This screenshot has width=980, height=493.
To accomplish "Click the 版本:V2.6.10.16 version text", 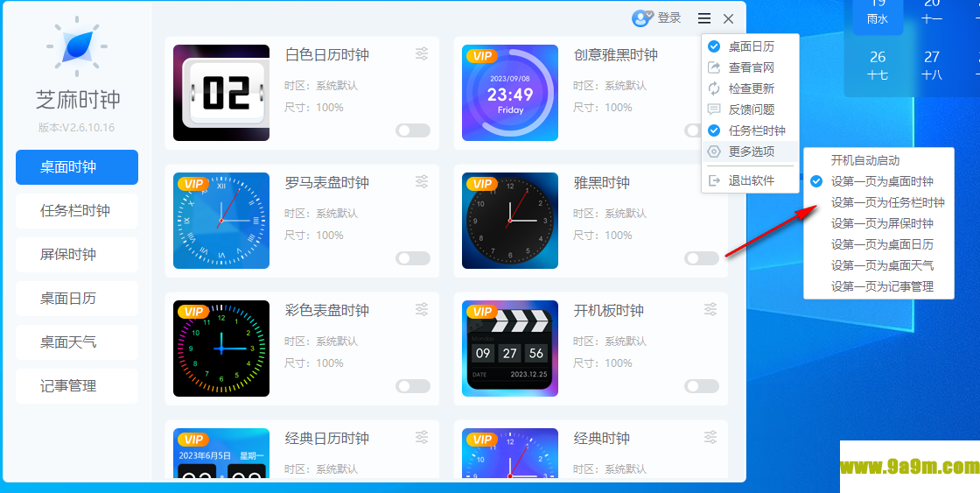I will 76,128.
